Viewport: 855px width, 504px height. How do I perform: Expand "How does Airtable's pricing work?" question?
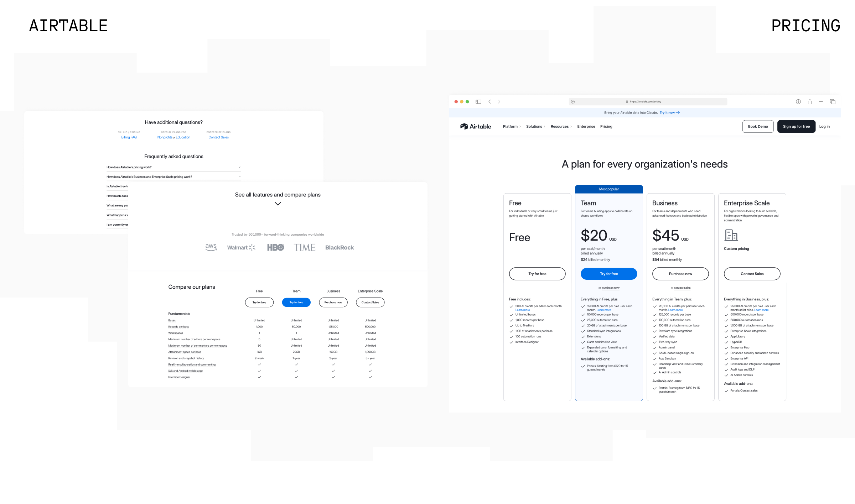pos(174,167)
